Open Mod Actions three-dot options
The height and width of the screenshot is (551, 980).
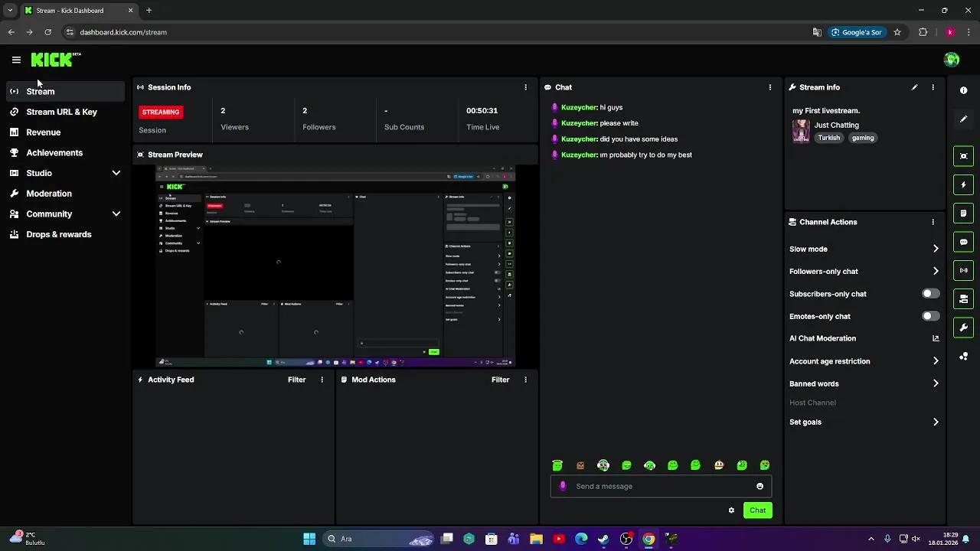point(525,380)
